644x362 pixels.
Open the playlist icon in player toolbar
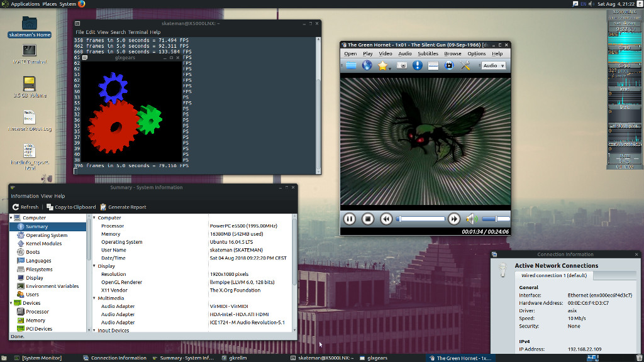pos(433,65)
